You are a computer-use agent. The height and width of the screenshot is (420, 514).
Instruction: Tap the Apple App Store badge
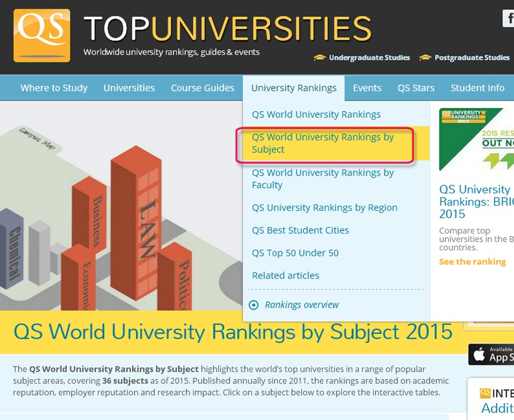(x=491, y=354)
